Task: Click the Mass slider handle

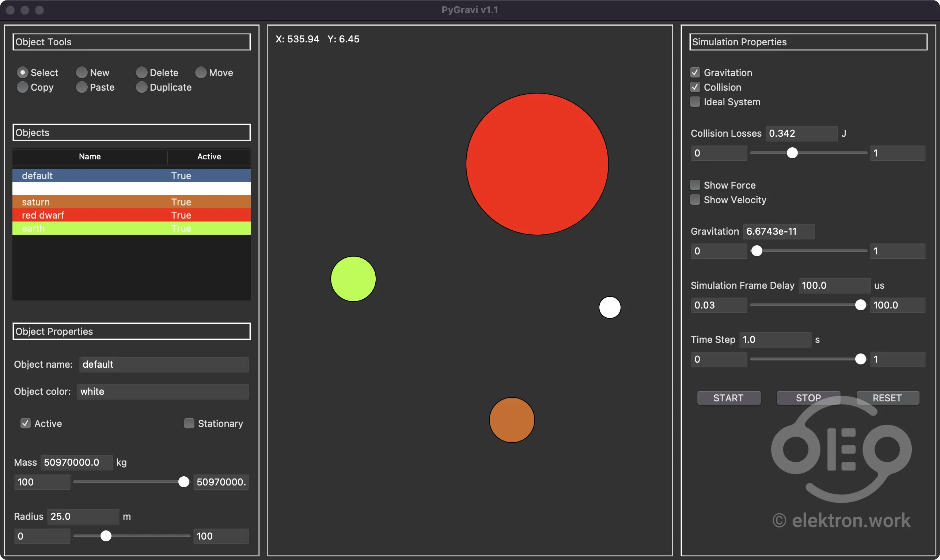Action: pyautogui.click(x=184, y=482)
